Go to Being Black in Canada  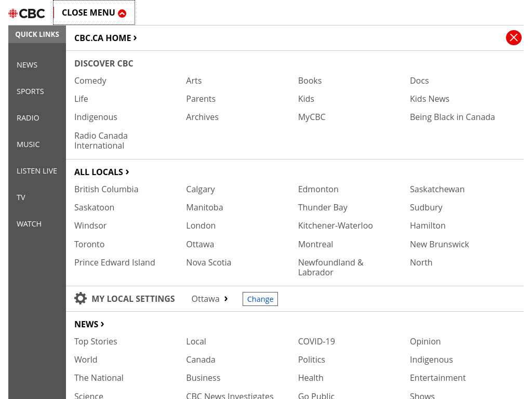(x=453, y=117)
